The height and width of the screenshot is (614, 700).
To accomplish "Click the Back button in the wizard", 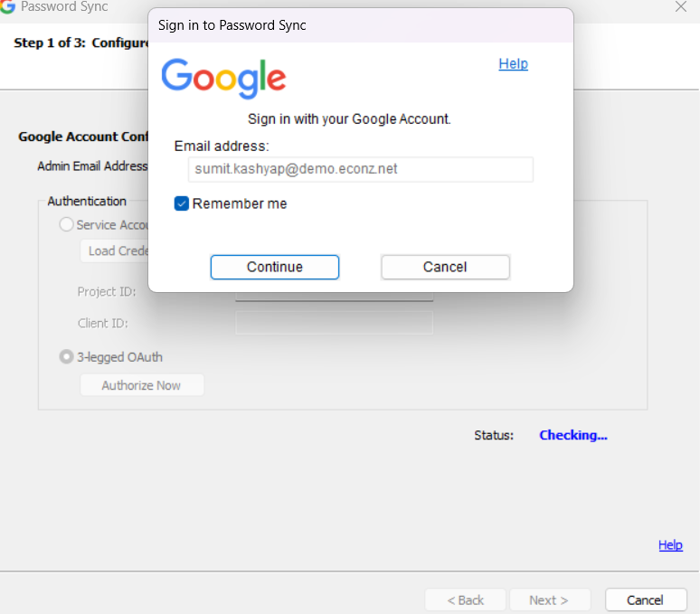I will [x=465, y=600].
